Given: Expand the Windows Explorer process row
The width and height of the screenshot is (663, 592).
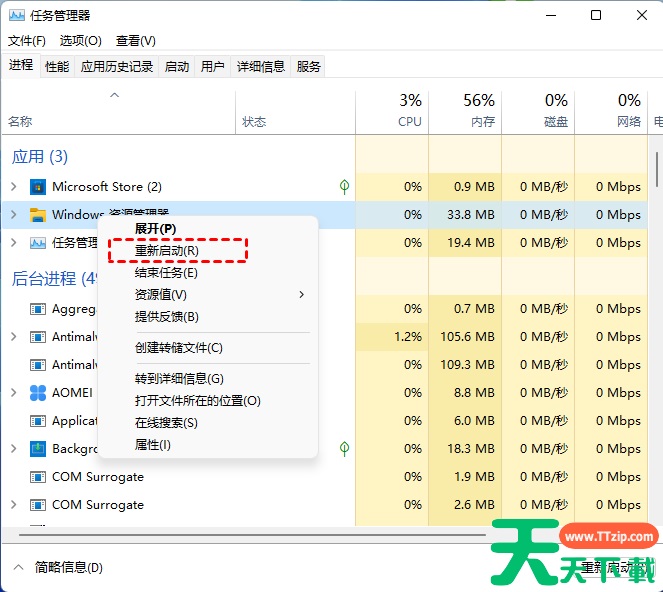Looking at the screenshot, I should pos(14,215).
